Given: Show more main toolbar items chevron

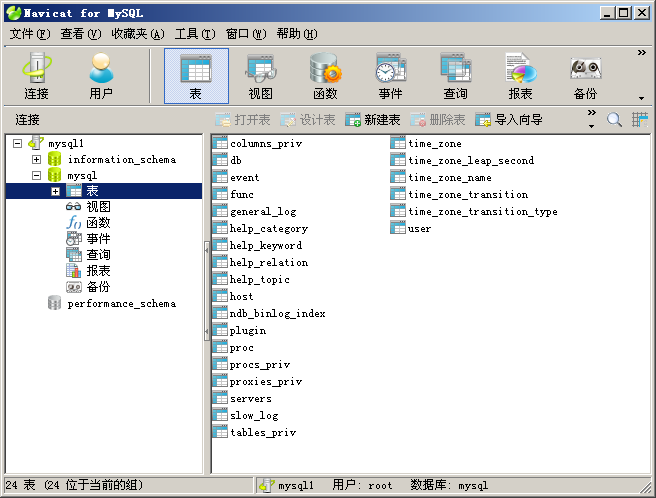Looking at the screenshot, I should [x=642, y=52].
